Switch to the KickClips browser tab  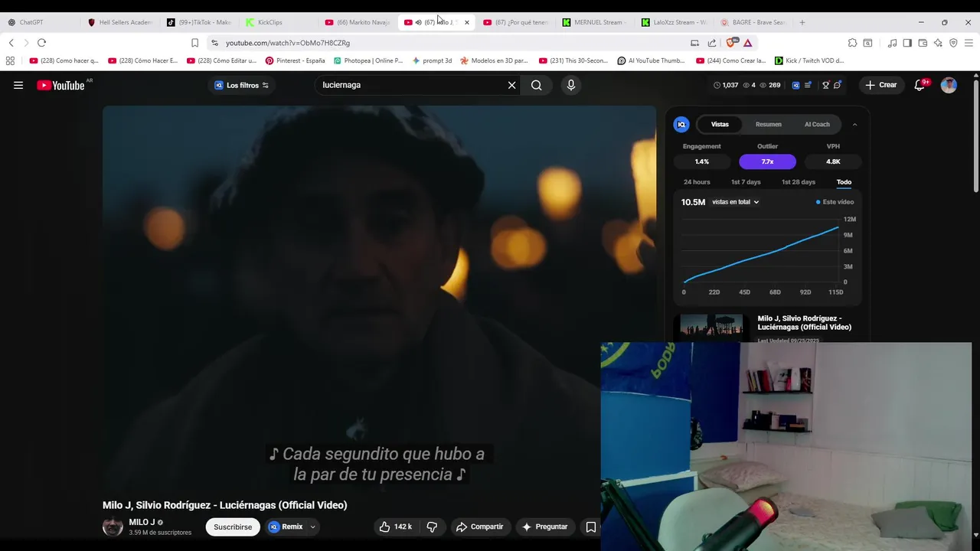click(x=276, y=22)
